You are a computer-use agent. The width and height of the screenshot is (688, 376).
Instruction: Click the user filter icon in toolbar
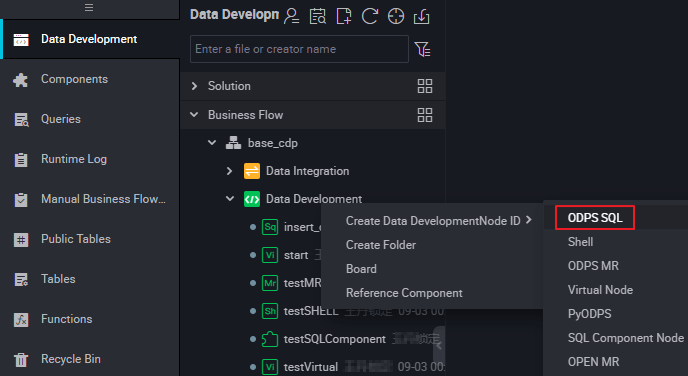tap(291, 16)
